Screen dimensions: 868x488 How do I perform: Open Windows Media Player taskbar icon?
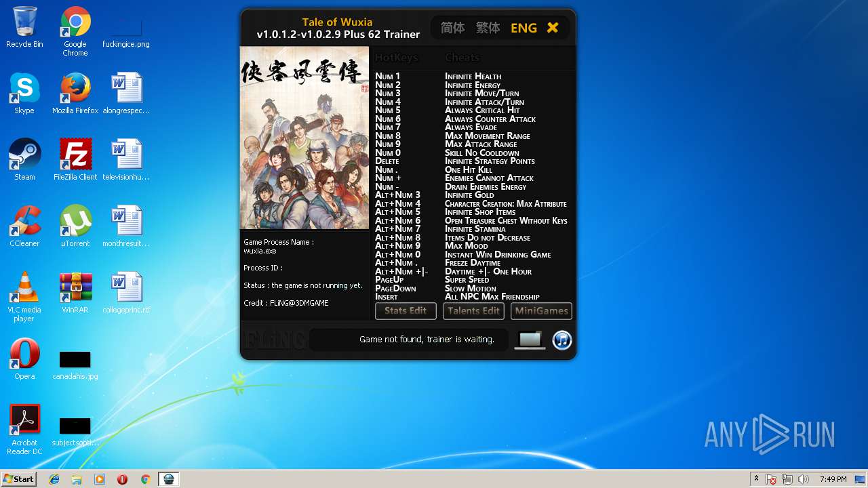100,479
